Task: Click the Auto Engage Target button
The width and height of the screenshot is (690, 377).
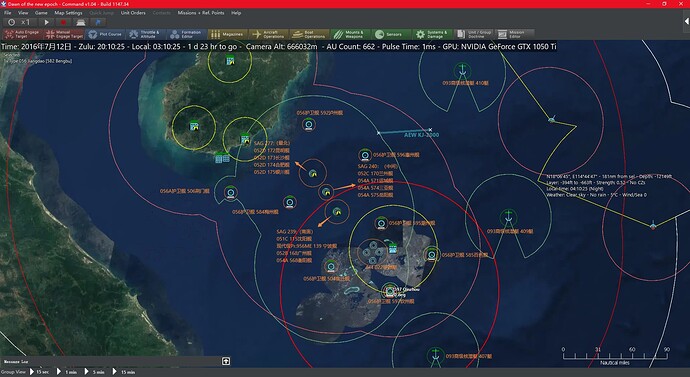Action: 22,34
